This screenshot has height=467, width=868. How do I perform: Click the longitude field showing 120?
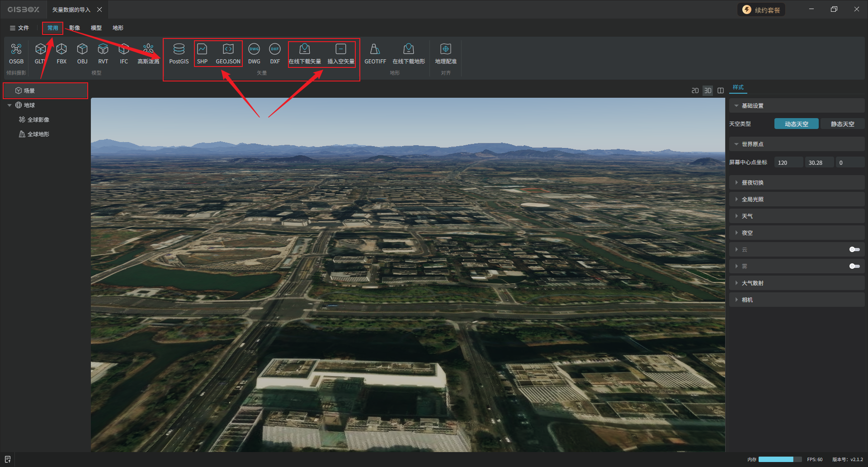[788, 162]
